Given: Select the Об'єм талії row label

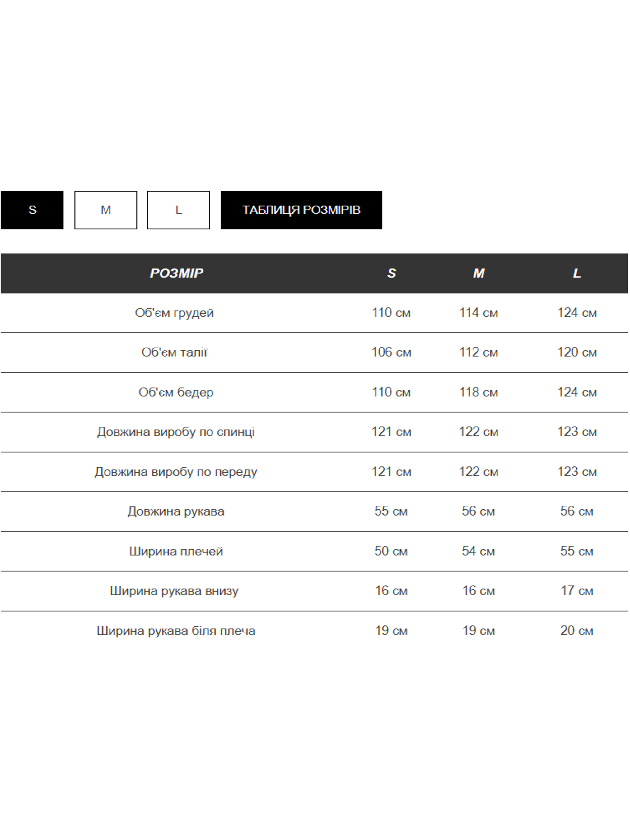Looking at the screenshot, I should coord(174,352).
